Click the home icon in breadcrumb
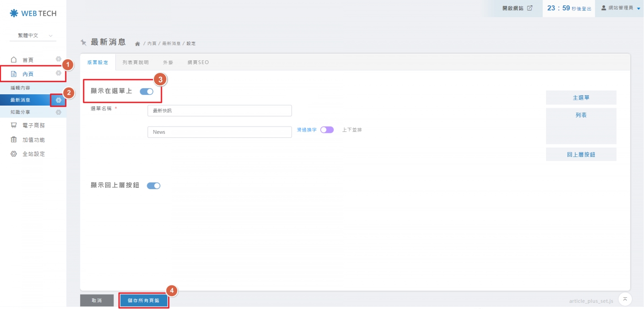This screenshot has width=644, height=309. tap(137, 44)
